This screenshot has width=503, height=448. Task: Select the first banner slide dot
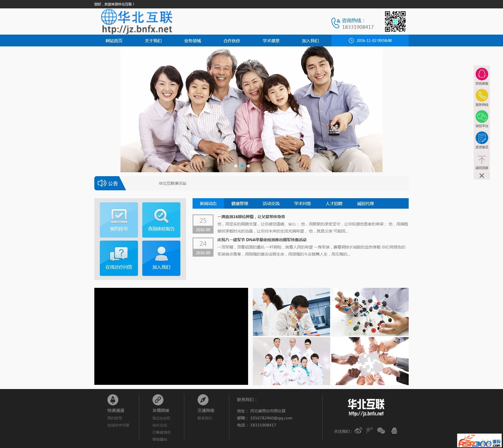[236, 166]
